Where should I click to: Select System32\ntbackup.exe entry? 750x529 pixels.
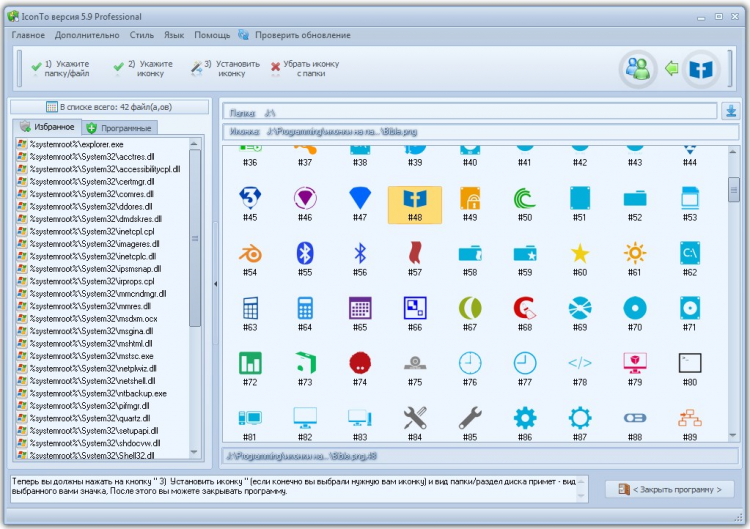pos(102,393)
